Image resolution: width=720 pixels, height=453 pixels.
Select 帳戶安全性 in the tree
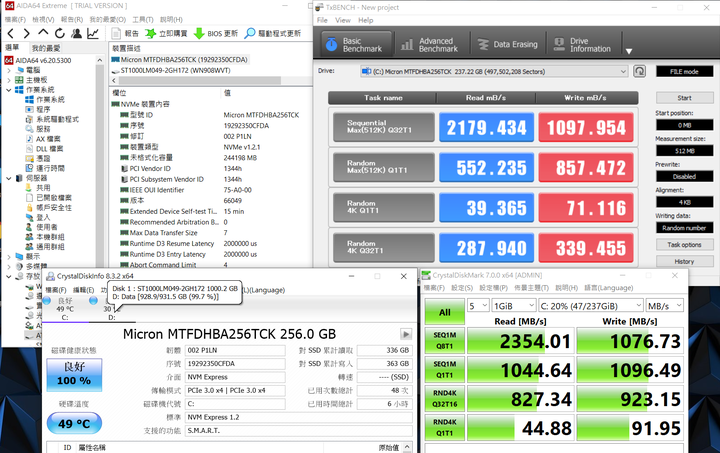point(54,207)
